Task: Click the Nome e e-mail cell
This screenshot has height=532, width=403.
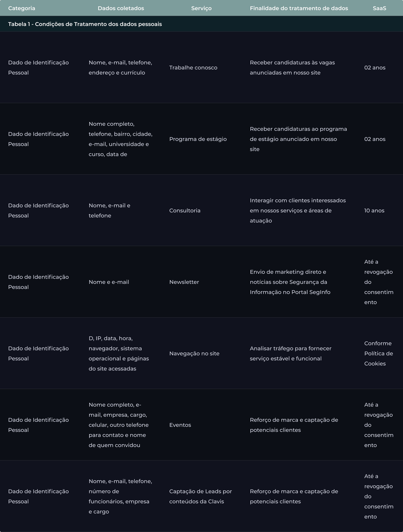Action: click(x=109, y=282)
